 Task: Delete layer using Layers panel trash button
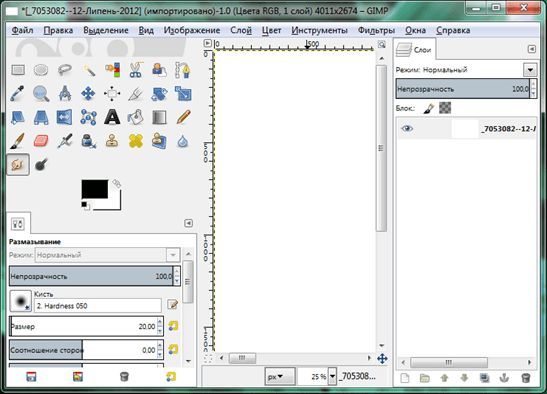click(x=525, y=378)
